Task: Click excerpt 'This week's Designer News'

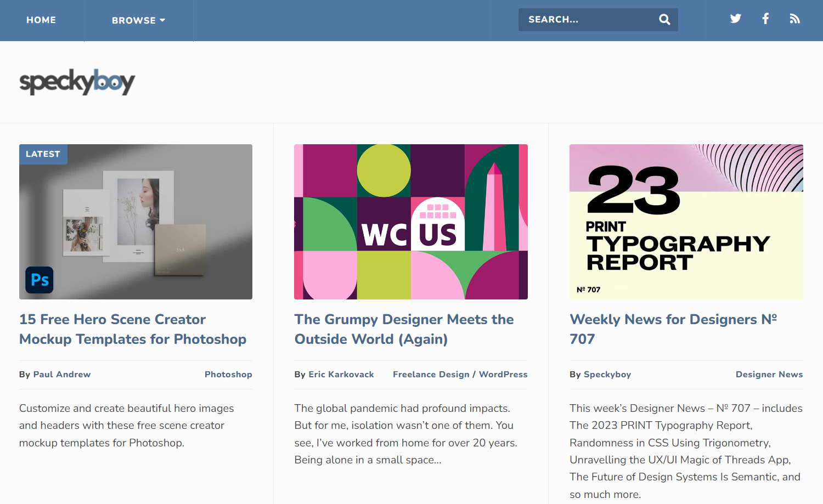Action: 686,451
